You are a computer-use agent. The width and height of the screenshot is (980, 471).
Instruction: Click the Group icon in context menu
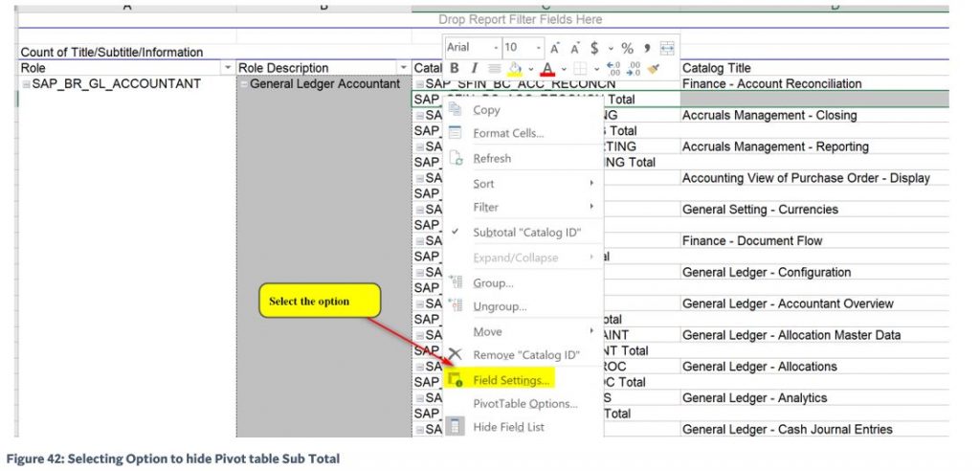tap(456, 282)
